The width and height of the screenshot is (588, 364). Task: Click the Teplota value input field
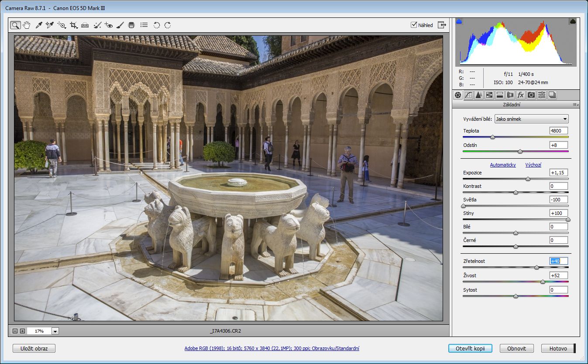[558, 131]
